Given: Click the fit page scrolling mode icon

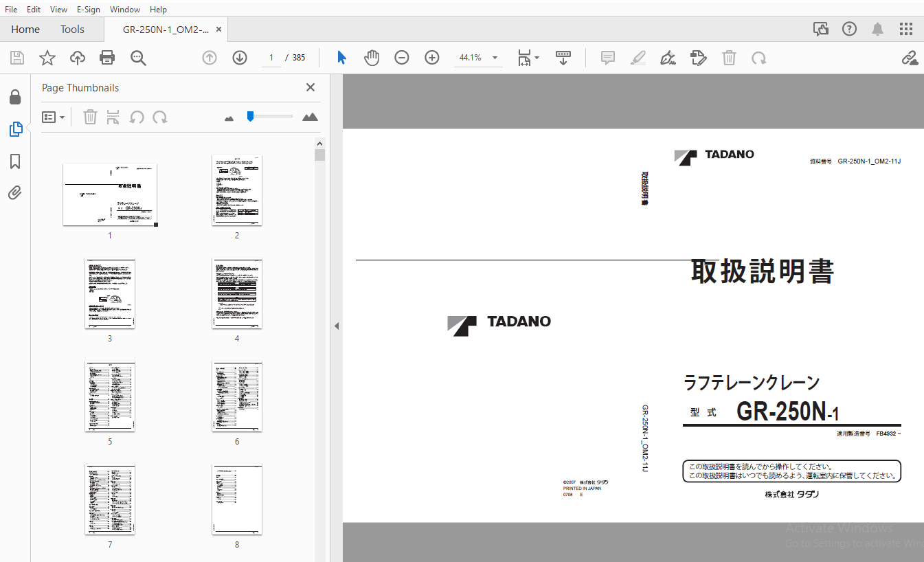Looking at the screenshot, I should (x=524, y=58).
